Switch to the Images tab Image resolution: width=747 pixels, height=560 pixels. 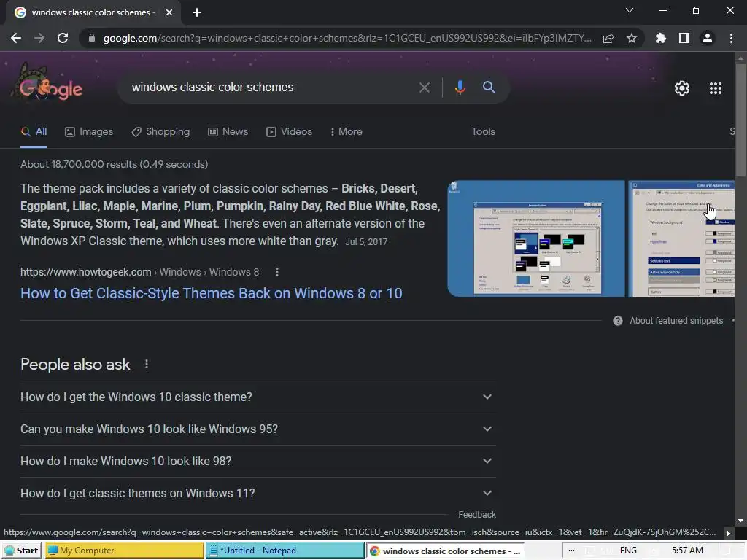pyautogui.click(x=89, y=132)
